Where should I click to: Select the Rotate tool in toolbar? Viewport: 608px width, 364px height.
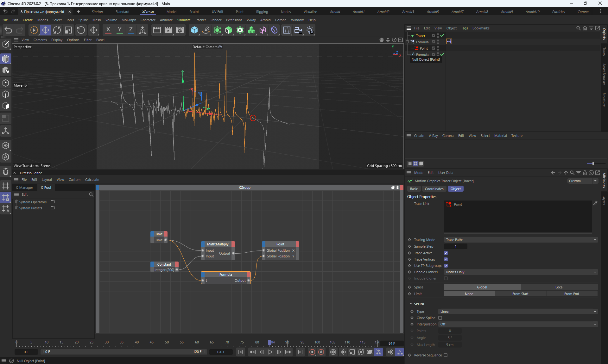point(57,30)
